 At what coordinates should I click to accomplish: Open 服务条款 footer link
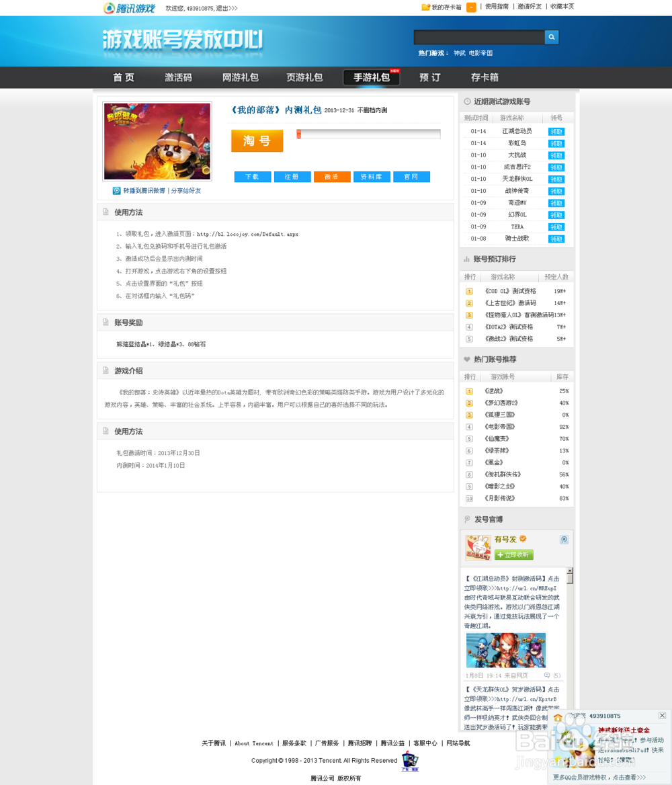[294, 743]
